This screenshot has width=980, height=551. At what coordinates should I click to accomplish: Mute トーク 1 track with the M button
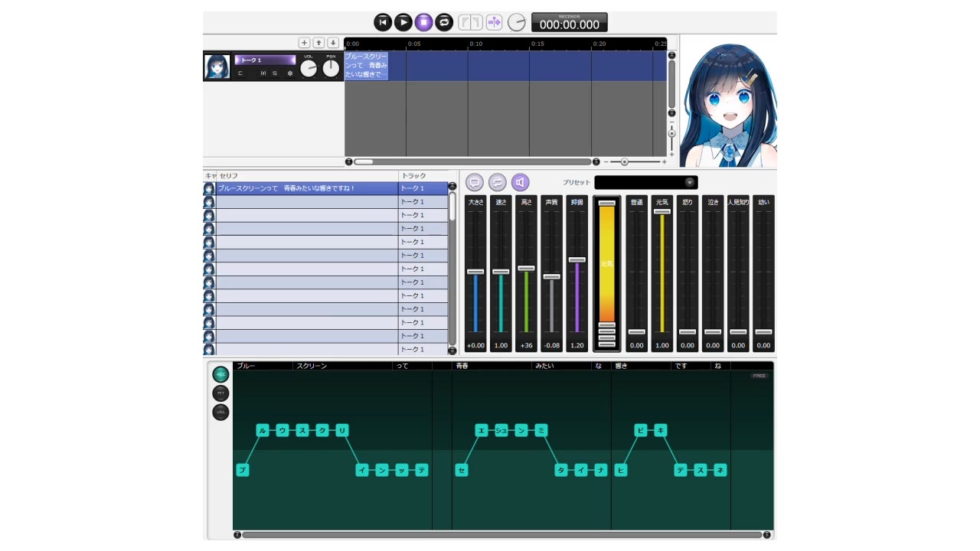point(263,73)
